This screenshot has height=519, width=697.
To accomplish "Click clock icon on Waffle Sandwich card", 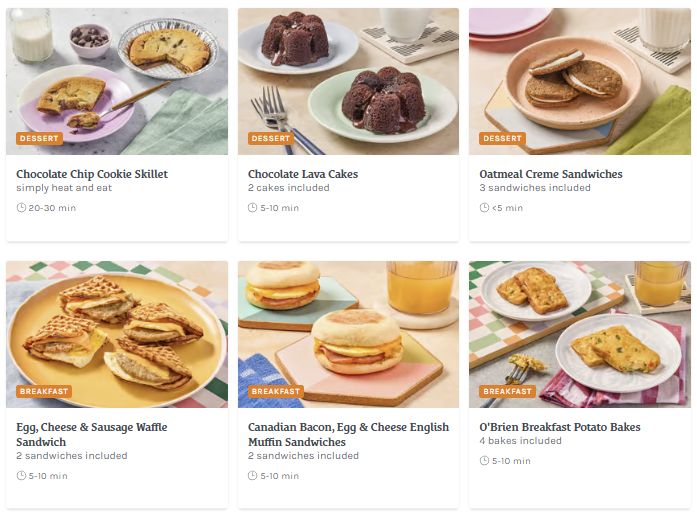I will coord(21,476).
